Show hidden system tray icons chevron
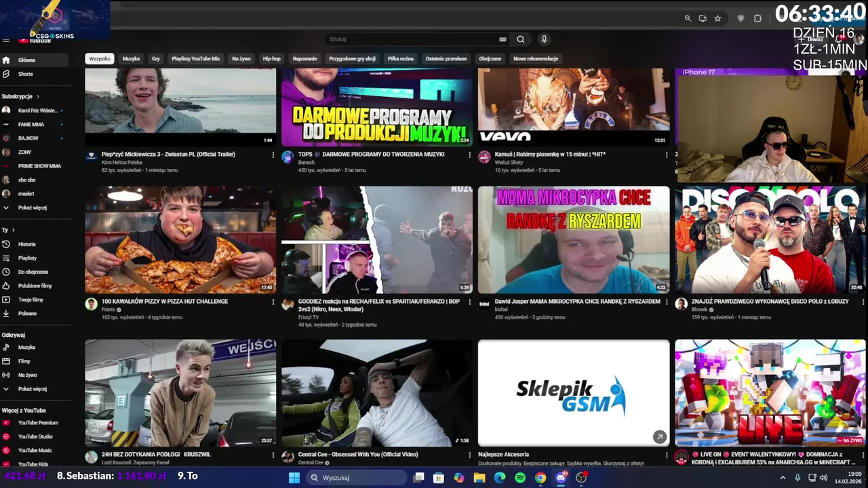Viewport: 868px width, 488px height. [x=783, y=478]
